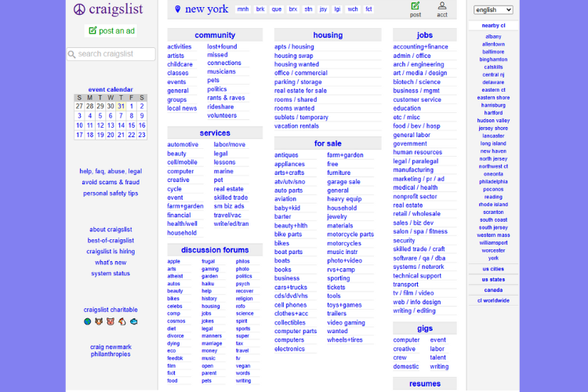The height and width of the screenshot is (392, 588).
Task: Open the jobs section header
Action: coord(424,34)
